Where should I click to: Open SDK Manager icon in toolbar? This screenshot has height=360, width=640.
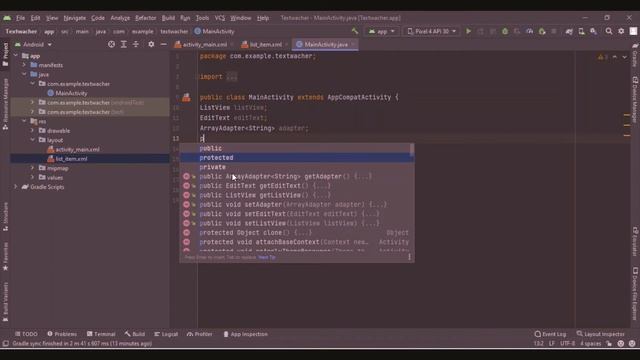pos(593,31)
